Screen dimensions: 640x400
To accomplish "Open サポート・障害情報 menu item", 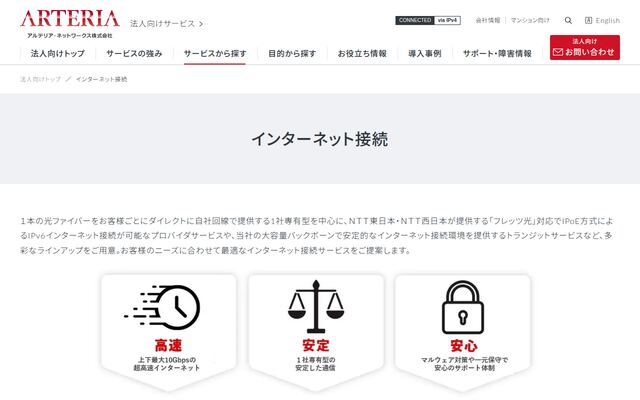I will point(497,53).
